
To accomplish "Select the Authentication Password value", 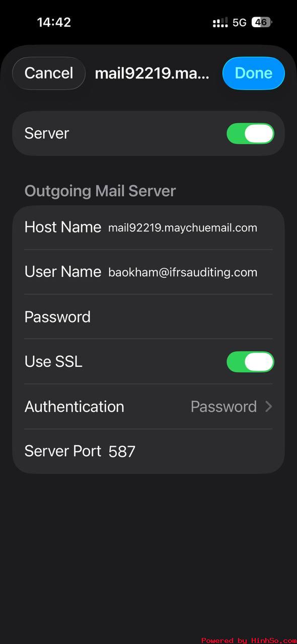I will (224, 407).
